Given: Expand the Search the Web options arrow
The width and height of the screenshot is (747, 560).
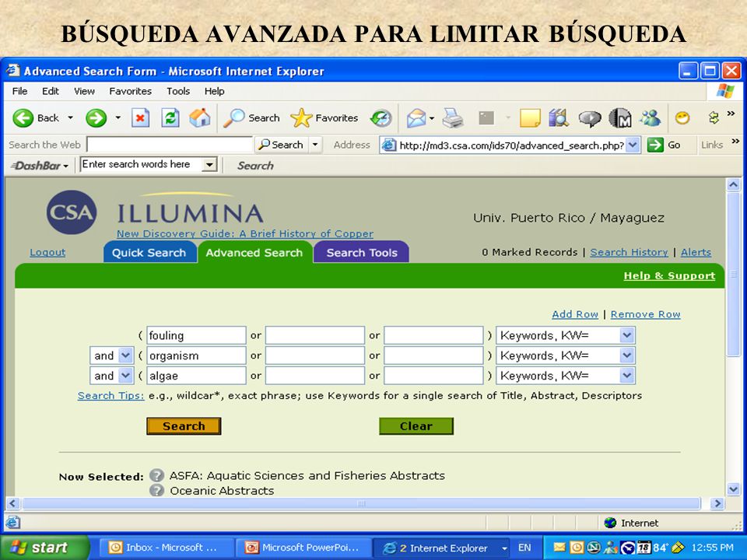Looking at the screenshot, I should [x=314, y=145].
